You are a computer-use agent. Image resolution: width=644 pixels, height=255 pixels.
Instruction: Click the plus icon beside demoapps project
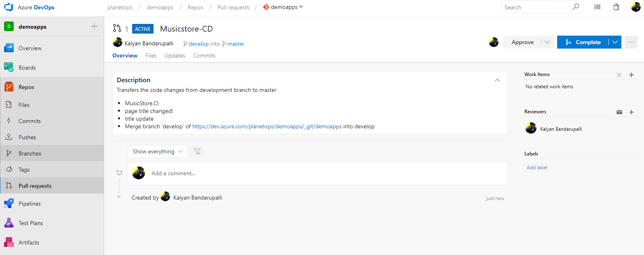(x=94, y=27)
